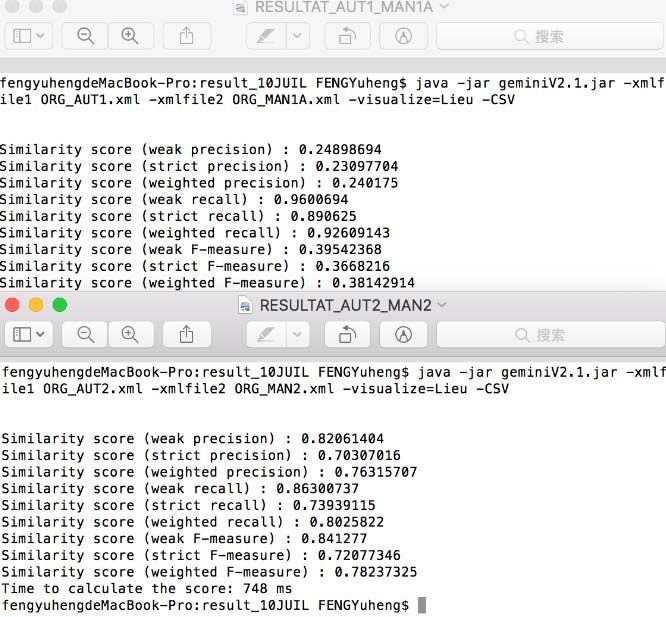Viewport: 666px width, 617px height.
Task: Open title dropdown of RESULTAT_AUT1_MAN1A
Action: coord(443,6)
